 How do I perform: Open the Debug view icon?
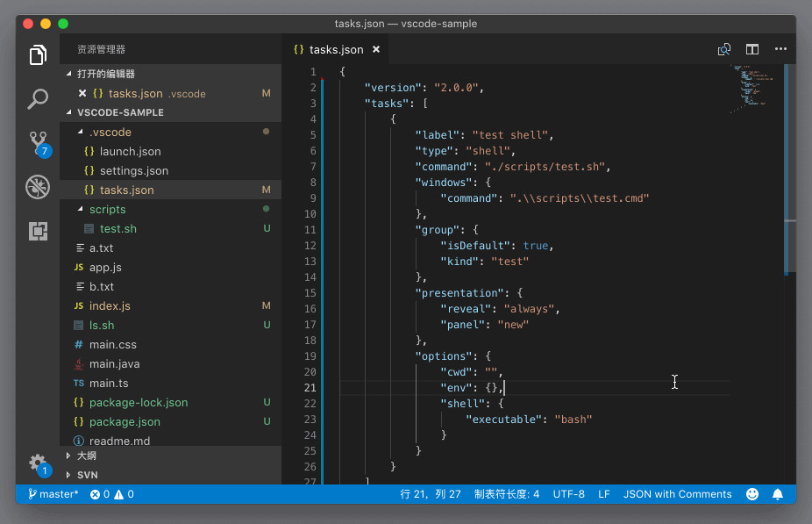[x=38, y=186]
